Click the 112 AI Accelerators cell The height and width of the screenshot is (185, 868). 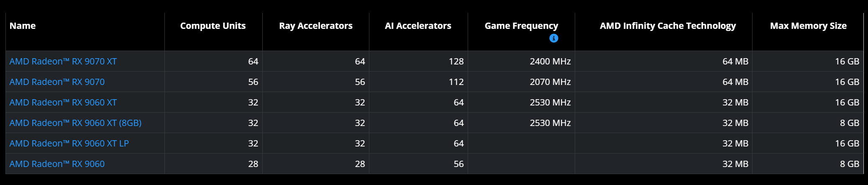tap(456, 82)
